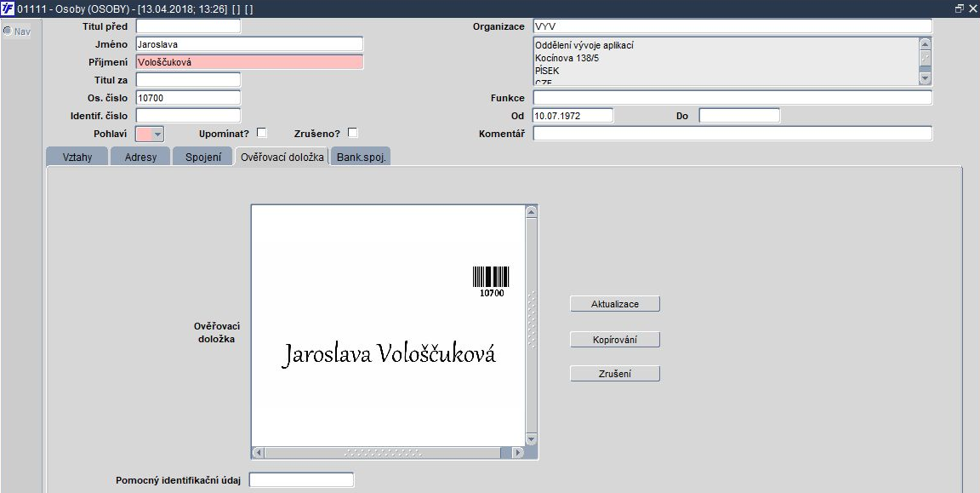Tick the Zrušeno? checkbox
Image resolution: width=980 pixels, height=493 pixels.
point(352,133)
